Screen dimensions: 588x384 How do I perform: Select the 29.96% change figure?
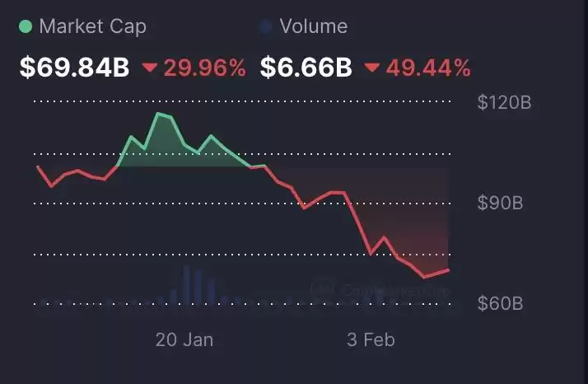point(205,68)
